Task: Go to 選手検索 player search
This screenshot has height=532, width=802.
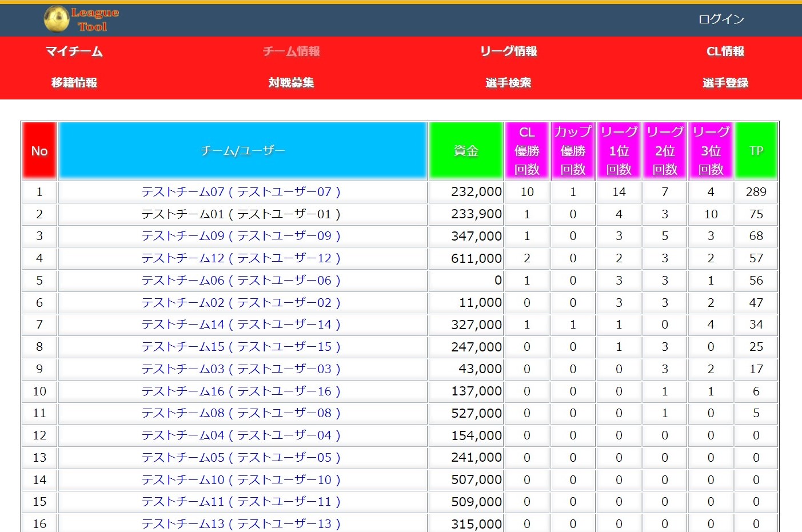Action: click(x=508, y=83)
